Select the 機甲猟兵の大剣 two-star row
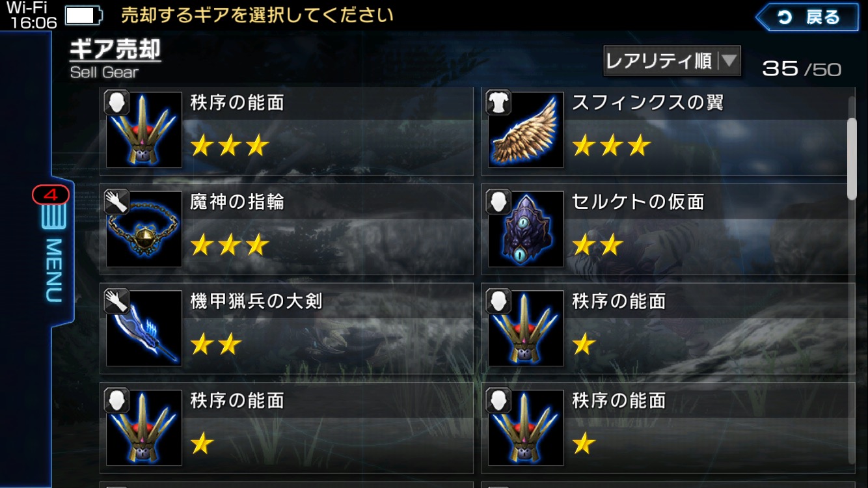Image resolution: width=868 pixels, height=488 pixels. pyautogui.click(x=286, y=328)
